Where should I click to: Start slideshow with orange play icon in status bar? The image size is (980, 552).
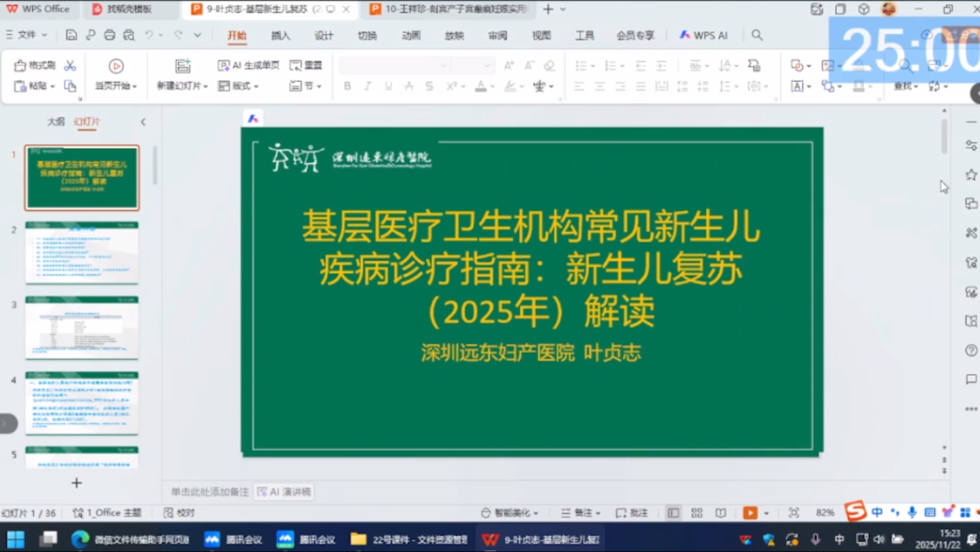click(x=750, y=512)
